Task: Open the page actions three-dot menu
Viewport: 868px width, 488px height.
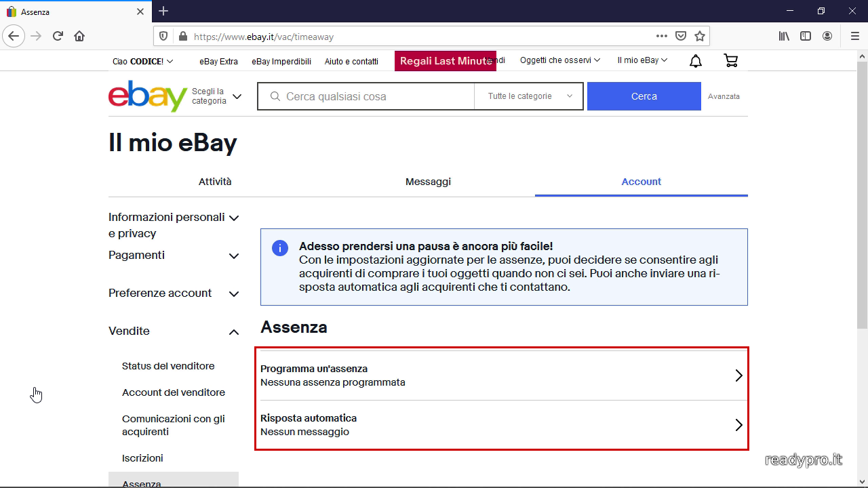Action: 661,36
